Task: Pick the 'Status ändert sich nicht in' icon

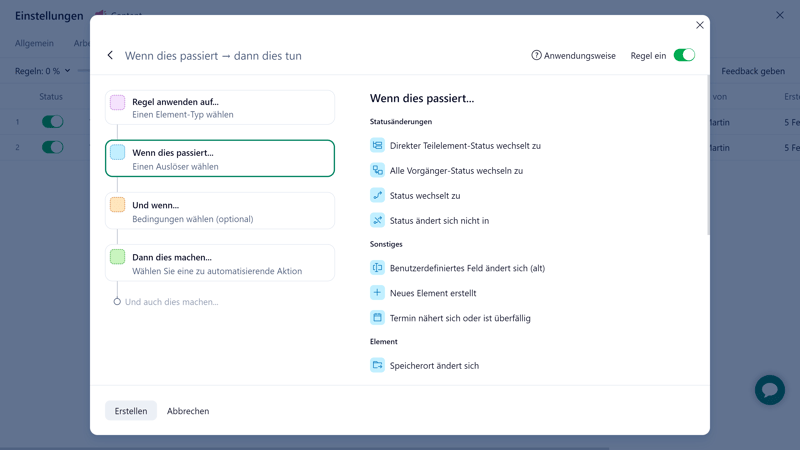Action: coord(377,220)
